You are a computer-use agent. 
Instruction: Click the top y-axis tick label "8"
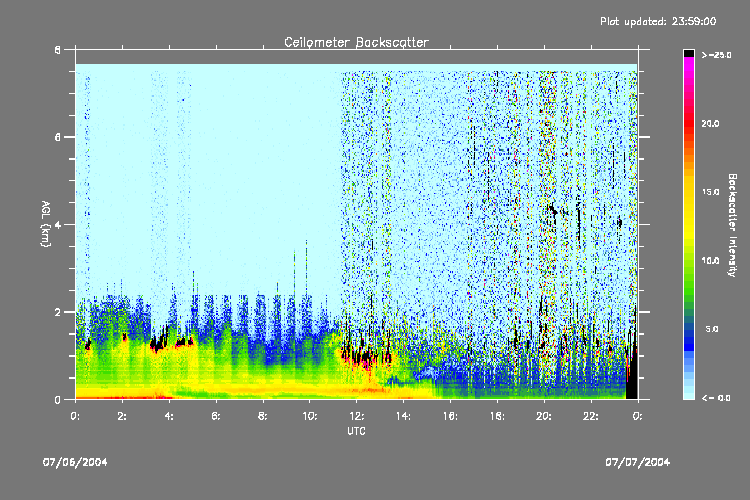pyautogui.click(x=58, y=50)
